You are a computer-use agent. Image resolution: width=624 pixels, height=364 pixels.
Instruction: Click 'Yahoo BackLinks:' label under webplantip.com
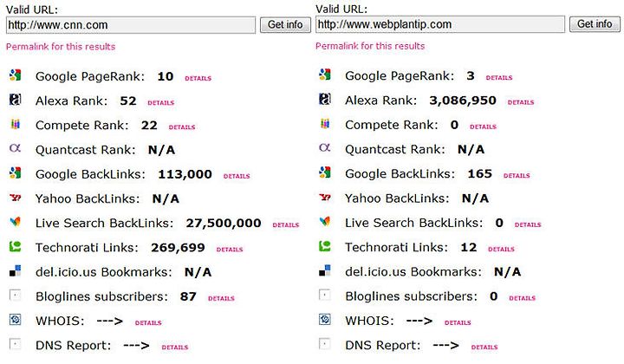397,198
